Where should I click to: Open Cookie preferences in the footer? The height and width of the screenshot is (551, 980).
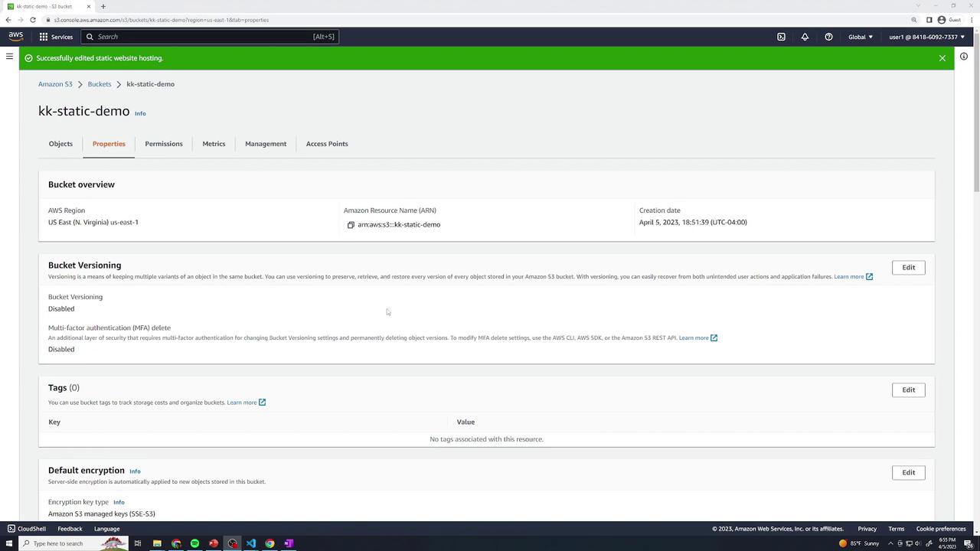[941, 529]
